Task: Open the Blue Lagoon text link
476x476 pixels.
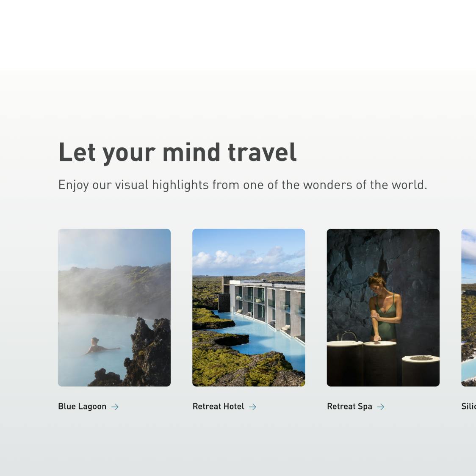Action: pos(82,407)
